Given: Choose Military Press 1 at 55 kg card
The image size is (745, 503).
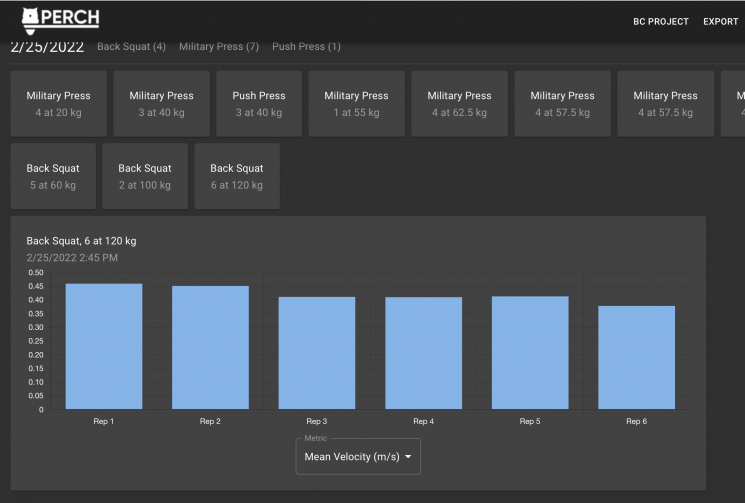Looking at the screenshot, I should 356,104.
